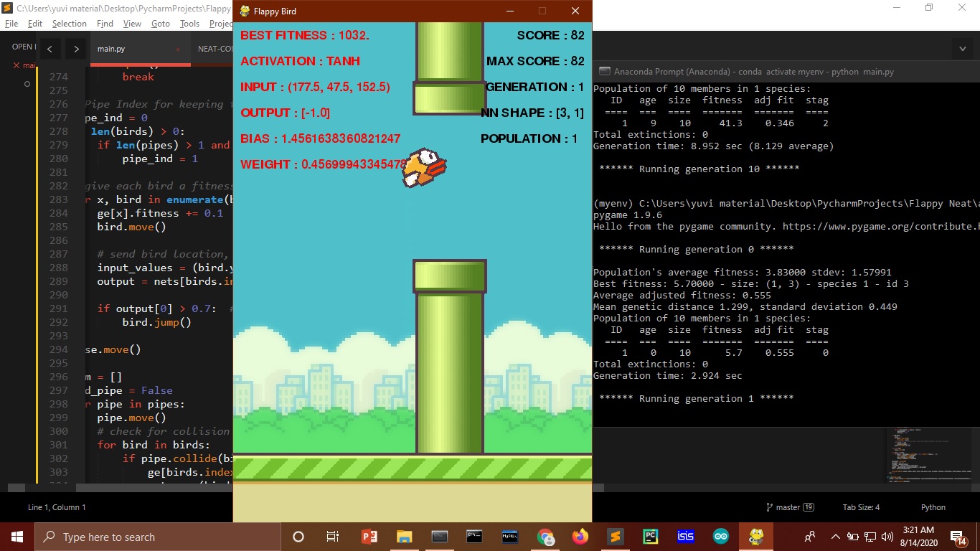Click the Flappy Bird window pygame icon
Screen dimensions: 980x551
245,11
